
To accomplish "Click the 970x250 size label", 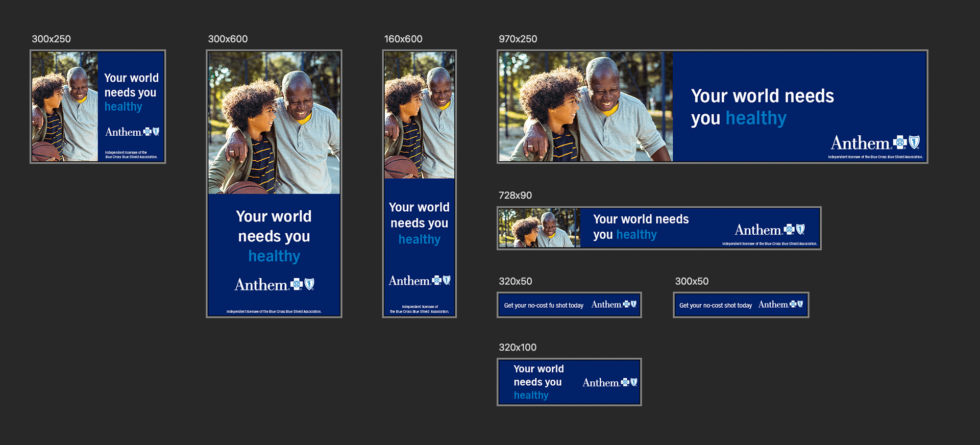I will tap(518, 39).
